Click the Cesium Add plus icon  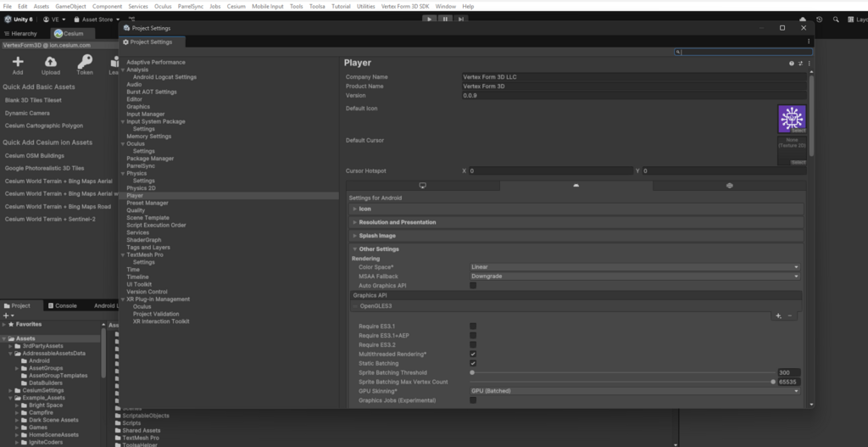18,62
